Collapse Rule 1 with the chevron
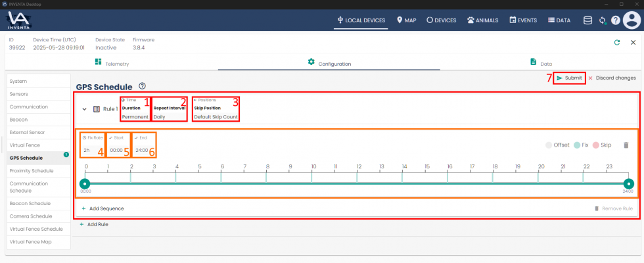 pos(85,109)
